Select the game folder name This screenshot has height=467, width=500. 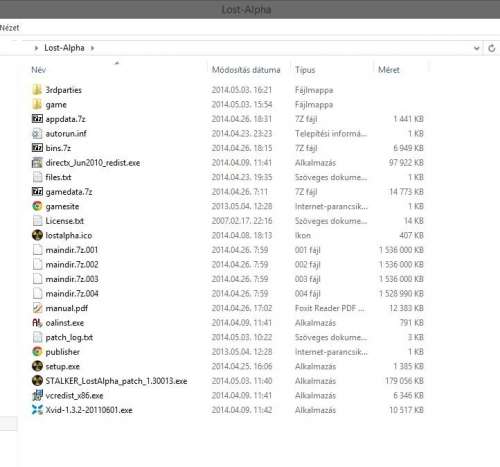tap(56, 105)
